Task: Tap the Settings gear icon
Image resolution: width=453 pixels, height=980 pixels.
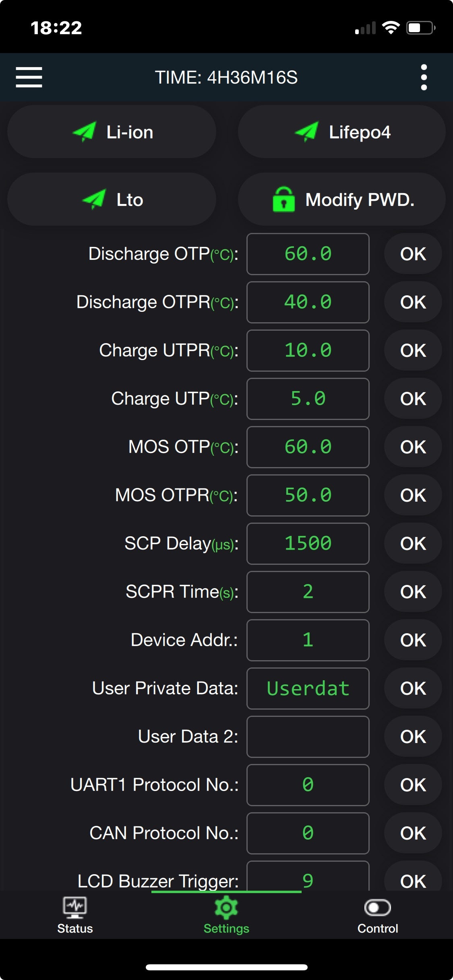Action: [226, 908]
